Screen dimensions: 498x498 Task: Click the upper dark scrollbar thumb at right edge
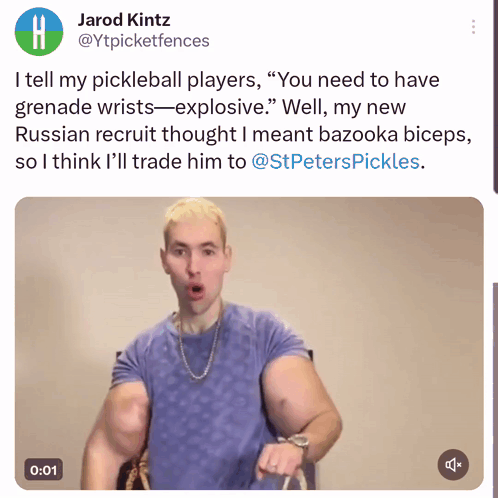point(495,95)
